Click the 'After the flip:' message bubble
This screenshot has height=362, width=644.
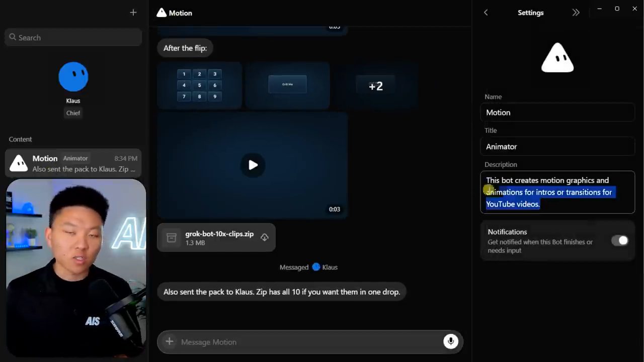click(185, 48)
